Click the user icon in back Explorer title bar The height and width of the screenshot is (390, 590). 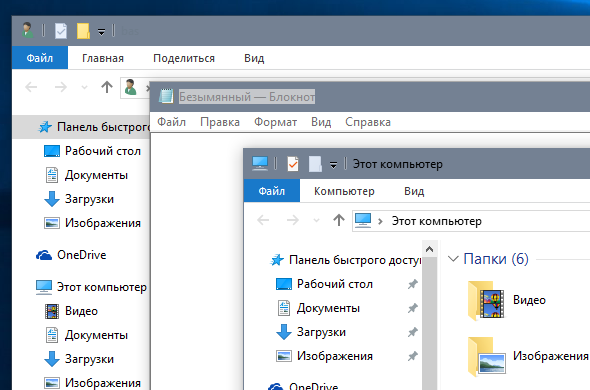27,30
